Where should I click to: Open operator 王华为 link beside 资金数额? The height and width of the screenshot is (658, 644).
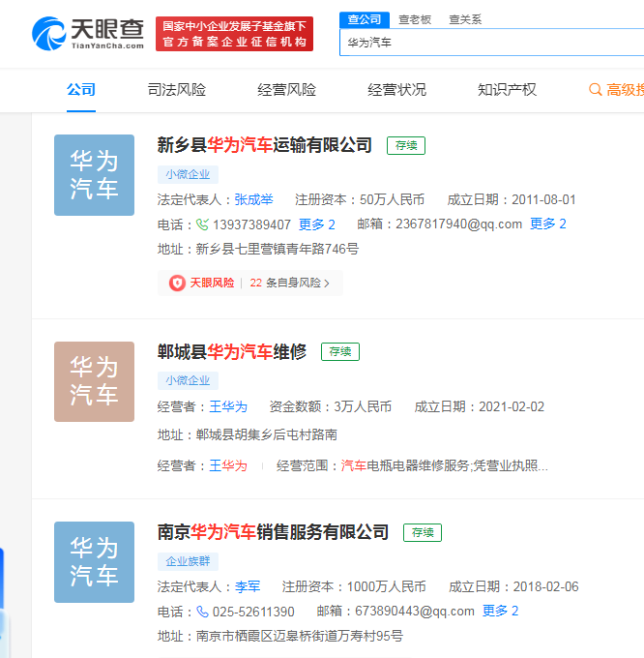click(228, 406)
